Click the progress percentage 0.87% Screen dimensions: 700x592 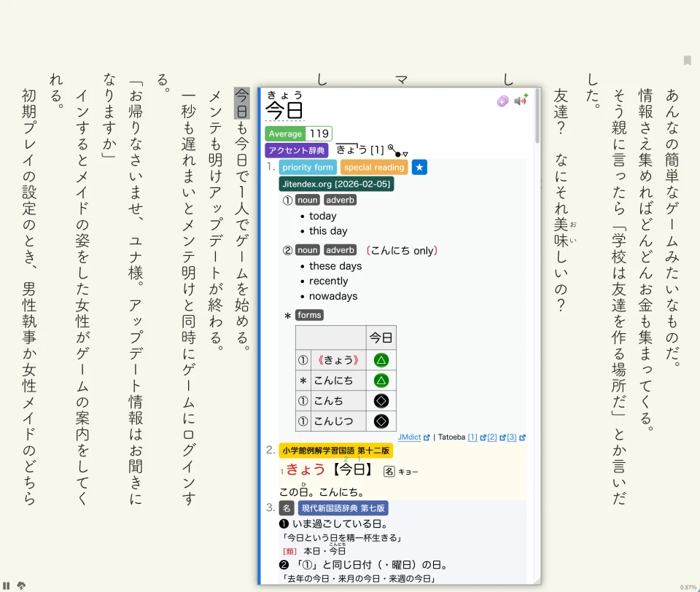[688, 588]
